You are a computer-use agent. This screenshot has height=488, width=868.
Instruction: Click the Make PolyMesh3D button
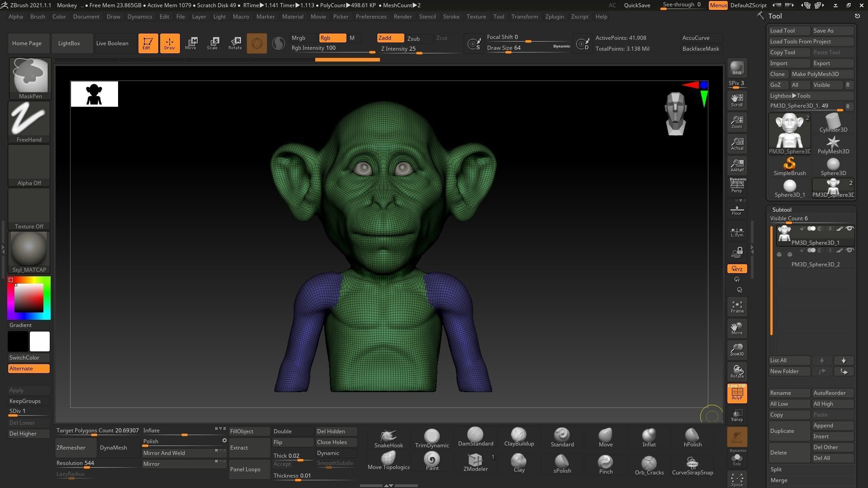coord(821,74)
